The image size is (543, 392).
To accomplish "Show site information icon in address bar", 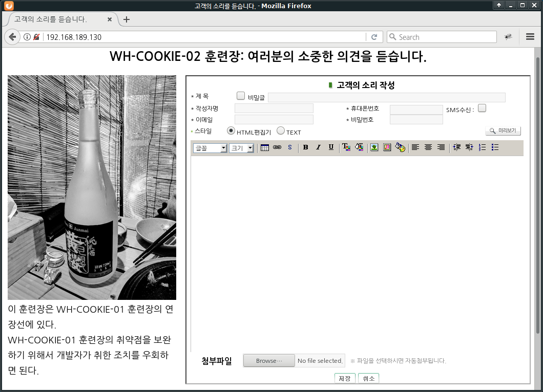I will click(x=27, y=37).
